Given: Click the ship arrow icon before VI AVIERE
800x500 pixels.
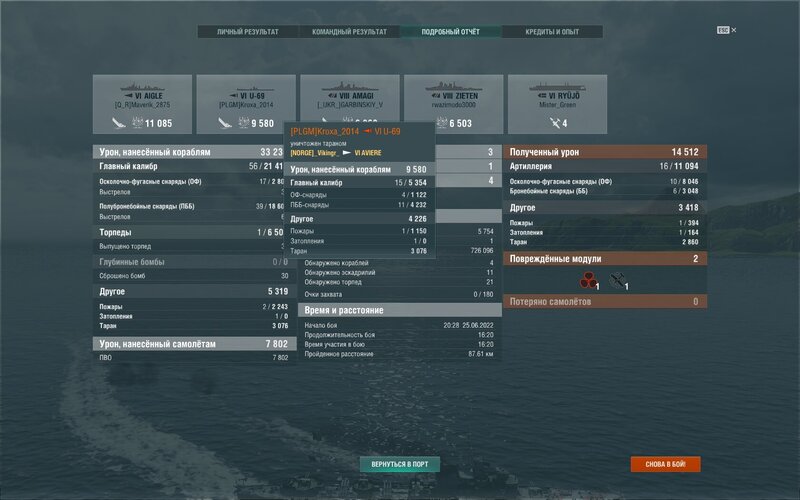Looking at the screenshot, I should click(x=346, y=153).
